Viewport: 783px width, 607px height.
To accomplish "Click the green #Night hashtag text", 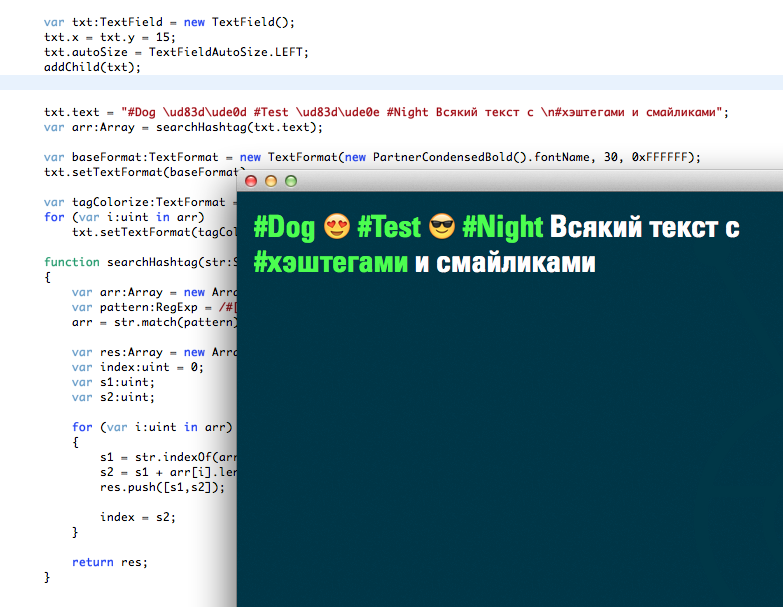I will tap(503, 228).
